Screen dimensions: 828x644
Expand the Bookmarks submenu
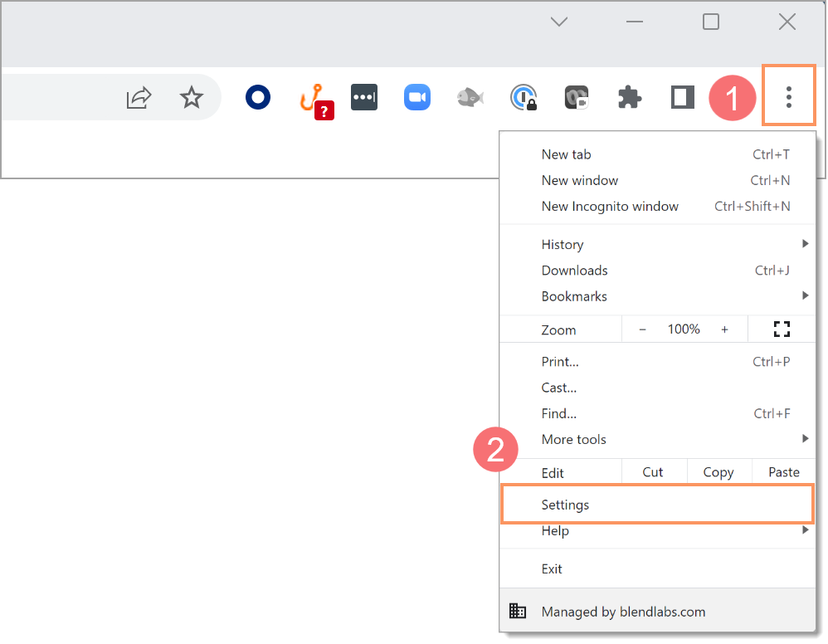657,295
